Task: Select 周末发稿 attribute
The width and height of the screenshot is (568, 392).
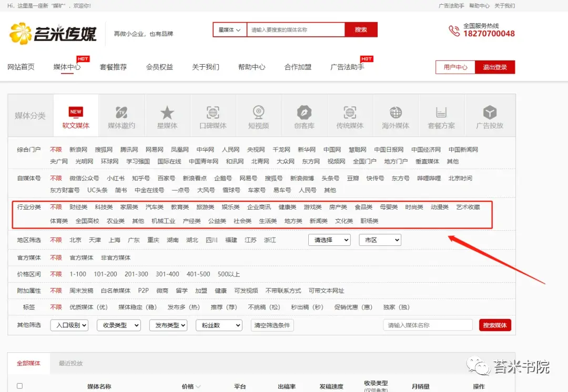Action: (x=81, y=291)
